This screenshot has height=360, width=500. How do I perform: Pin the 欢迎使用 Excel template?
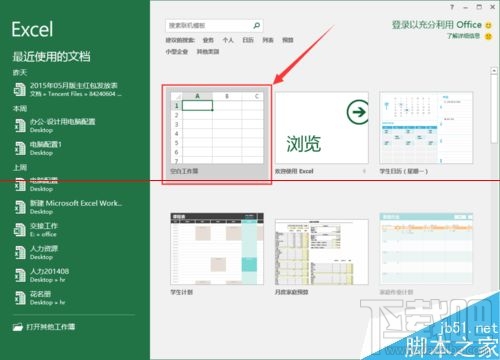click(364, 171)
